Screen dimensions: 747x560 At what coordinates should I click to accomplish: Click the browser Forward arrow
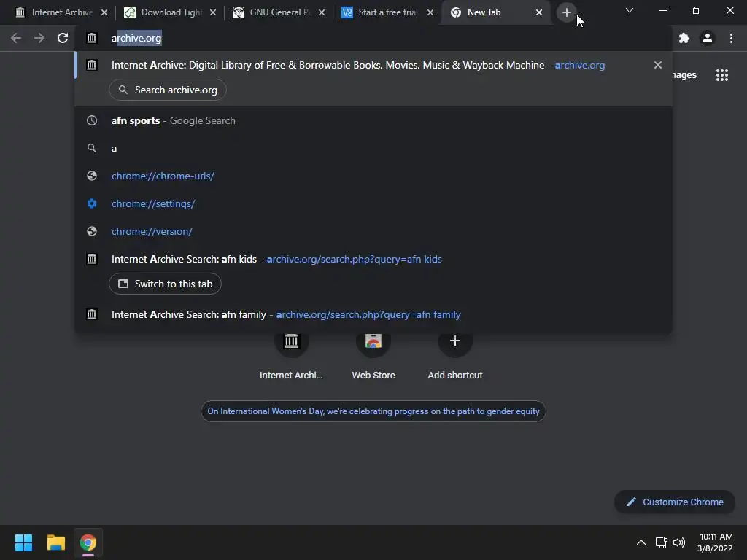(39, 38)
